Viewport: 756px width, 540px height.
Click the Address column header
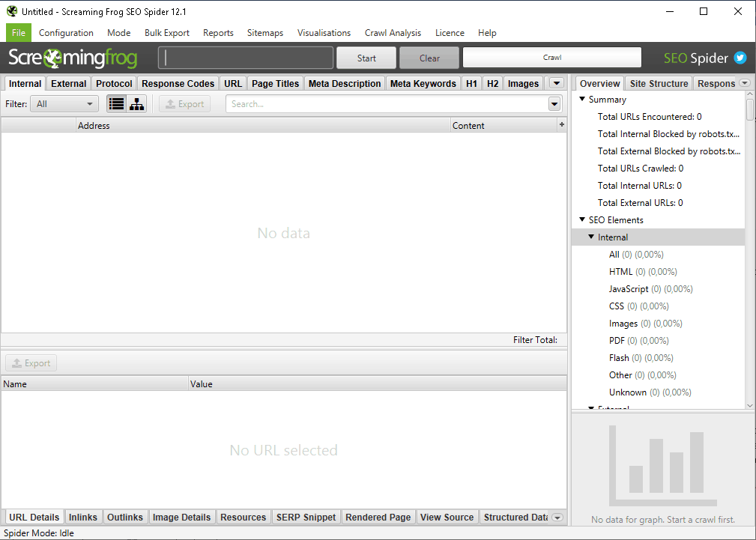[x=263, y=125]
